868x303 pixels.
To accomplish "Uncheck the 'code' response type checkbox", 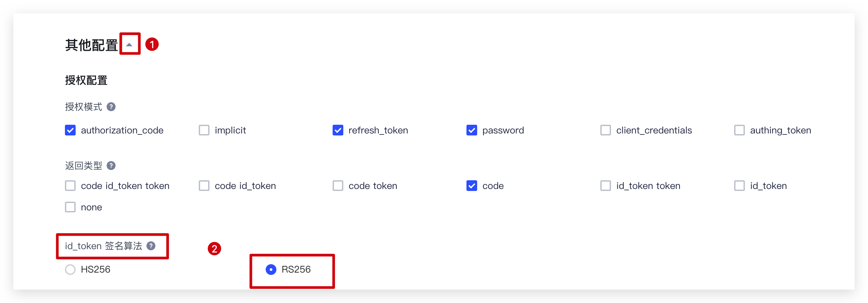I will tap(472, 186).
